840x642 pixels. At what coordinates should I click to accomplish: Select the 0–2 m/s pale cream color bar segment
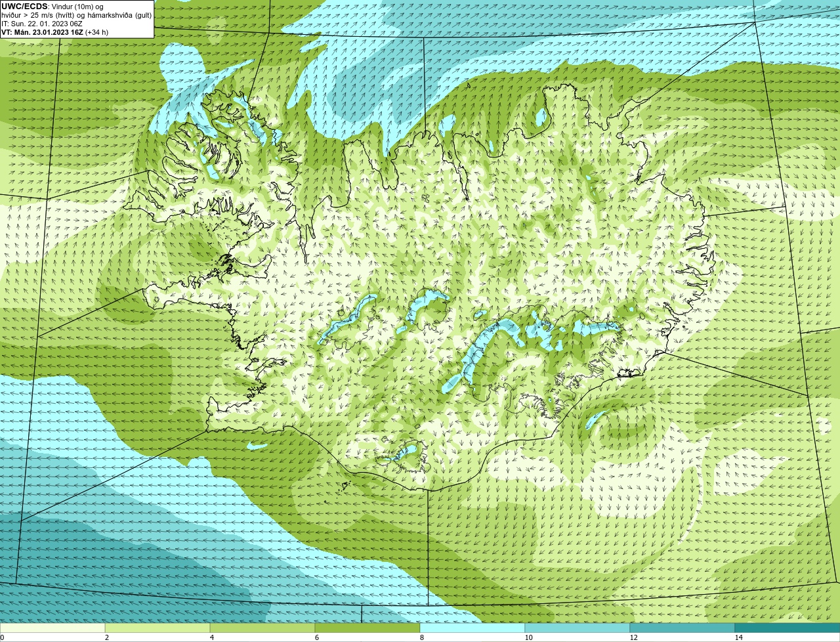[x=52, y=628]
